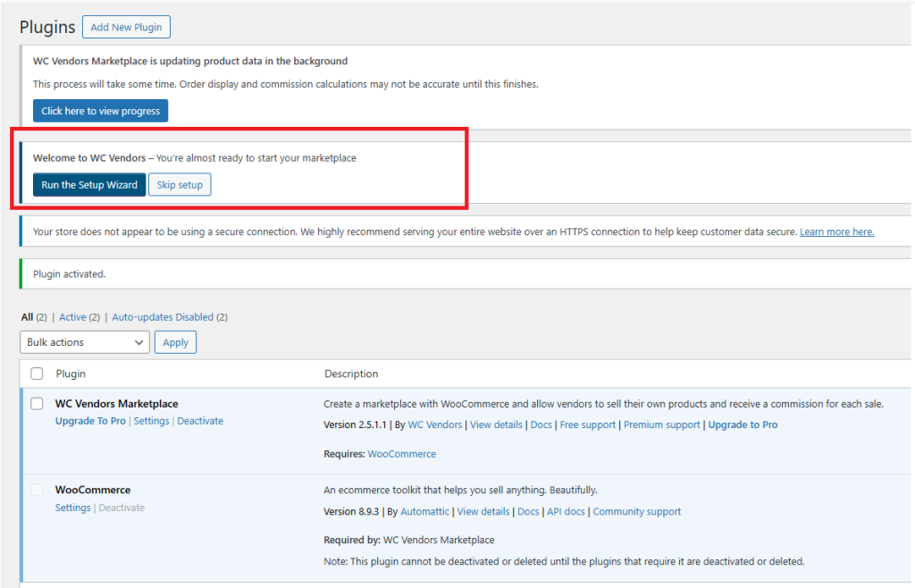The height and width of the screenshot is (588, 915).
Task: Open Settings for WC Vendors Marketplace
Action: 151,420
